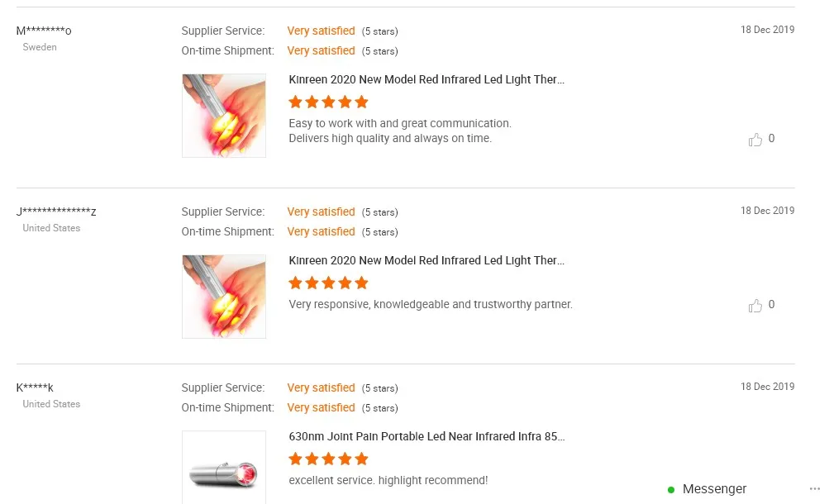This screenshot has height=504, width=829.
Task: Open product thumbnail in the Sweden review
Action: [x=224, y=116]
